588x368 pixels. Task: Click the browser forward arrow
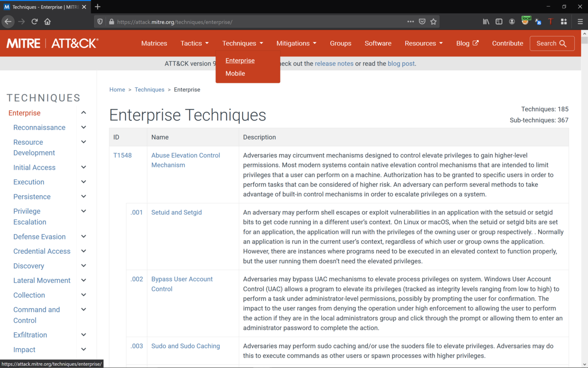(x=21, y=22)
